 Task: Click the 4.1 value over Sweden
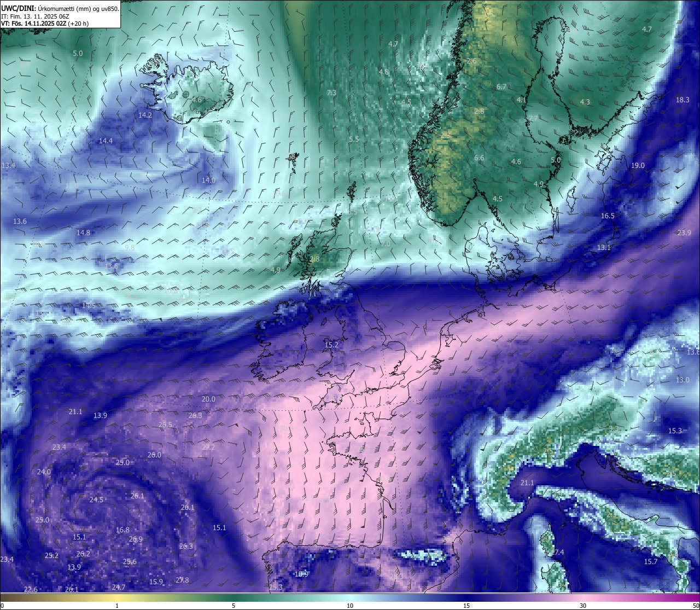point(522,100)
